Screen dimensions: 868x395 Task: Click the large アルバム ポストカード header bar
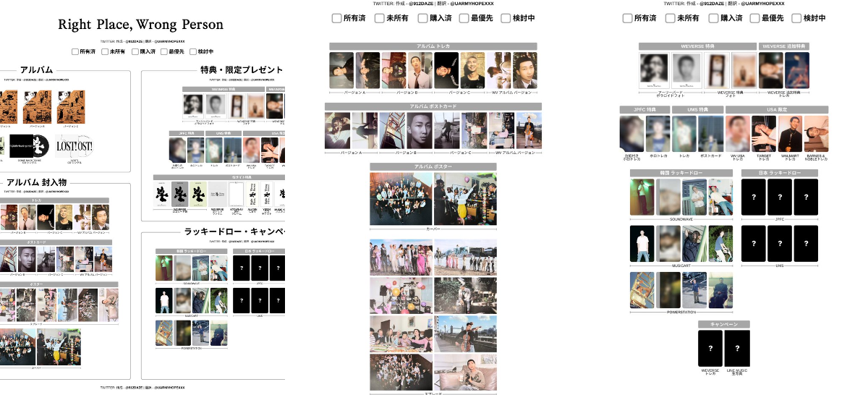coord(433,106)
